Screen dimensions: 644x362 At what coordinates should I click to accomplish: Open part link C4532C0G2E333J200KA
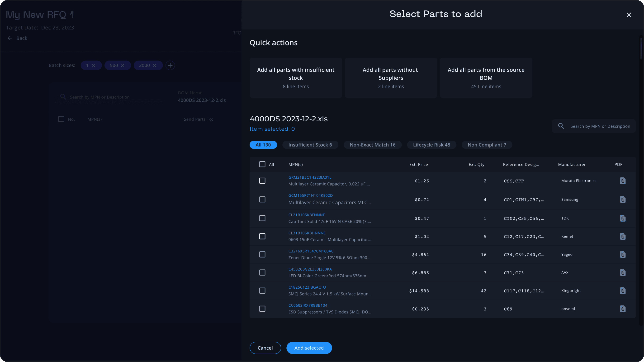310,269
